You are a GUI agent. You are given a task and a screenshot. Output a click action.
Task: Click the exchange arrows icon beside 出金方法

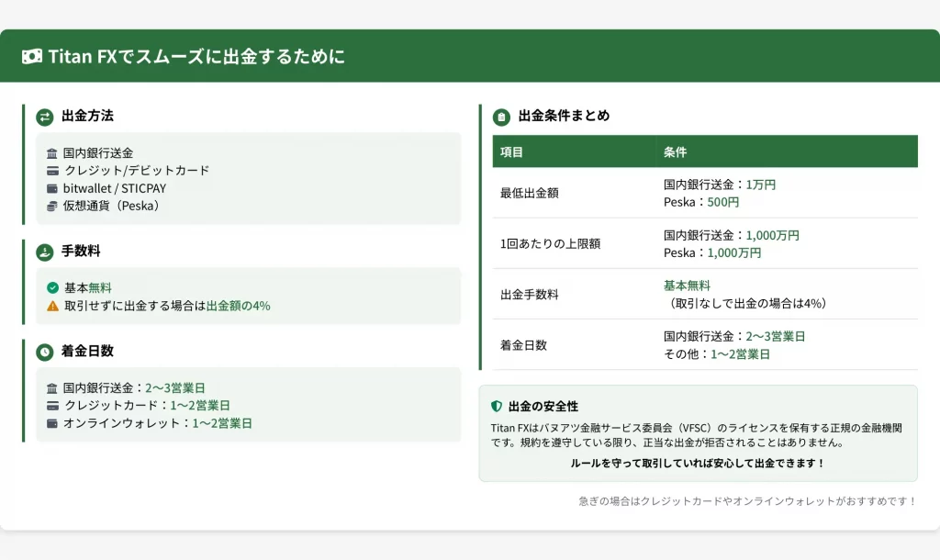point(45,117)
